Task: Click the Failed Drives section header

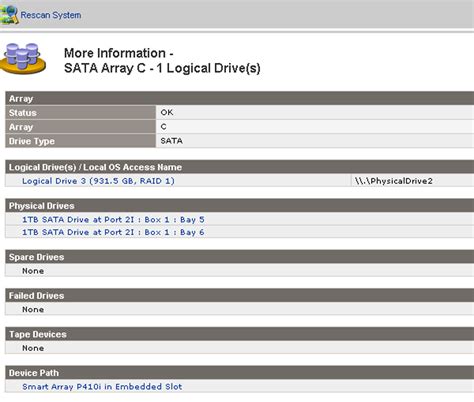Action: coord(240,296)
